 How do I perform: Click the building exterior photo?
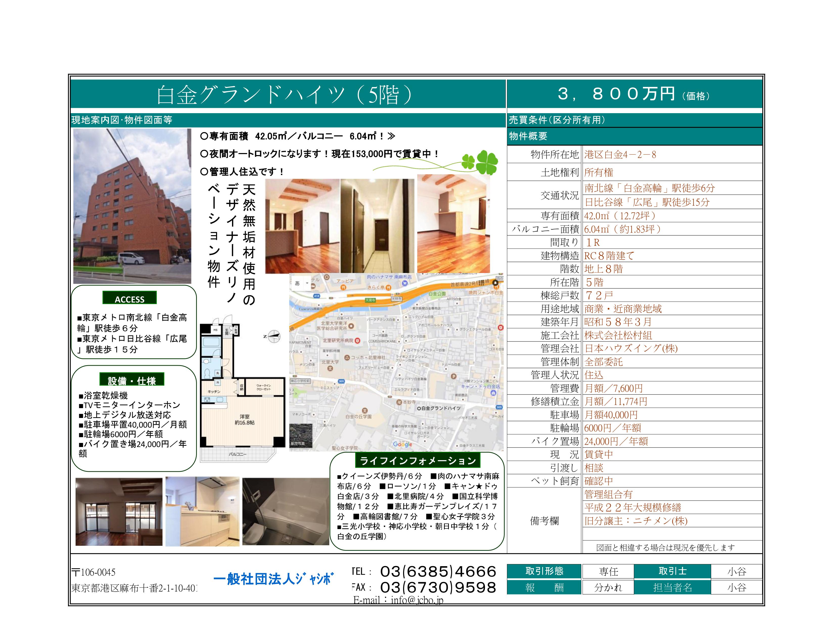click(132, 206)
